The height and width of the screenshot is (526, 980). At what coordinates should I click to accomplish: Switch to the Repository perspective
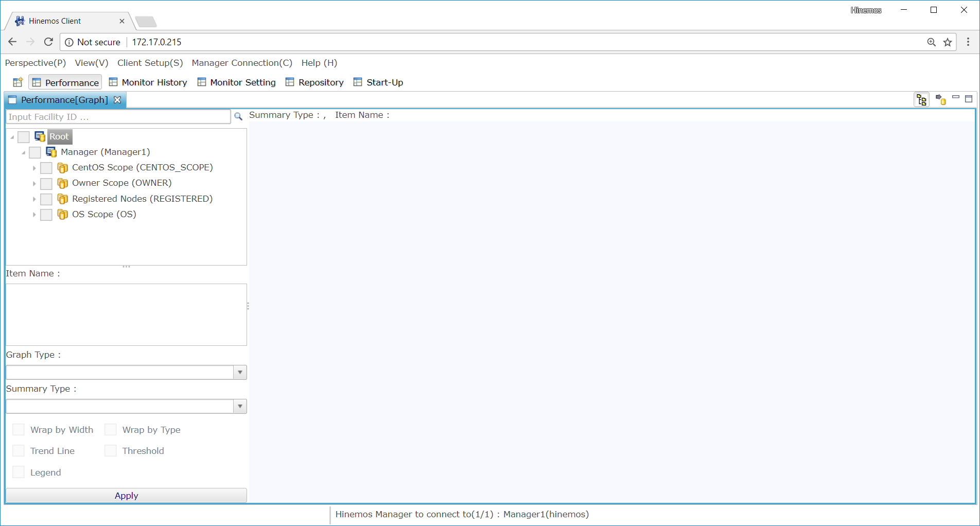pyautogui.click(x=314, y=82)
